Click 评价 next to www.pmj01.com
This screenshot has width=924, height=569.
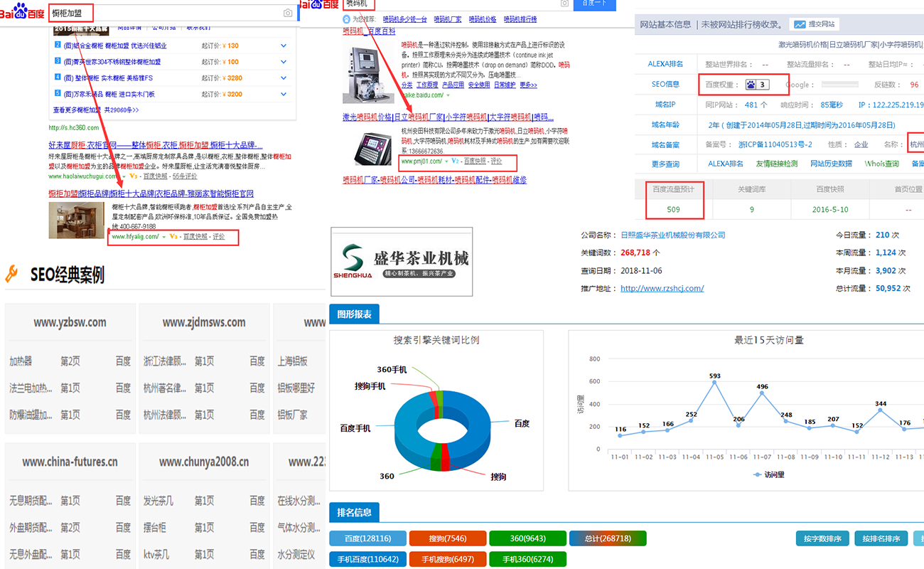click(x=496, y=161)
